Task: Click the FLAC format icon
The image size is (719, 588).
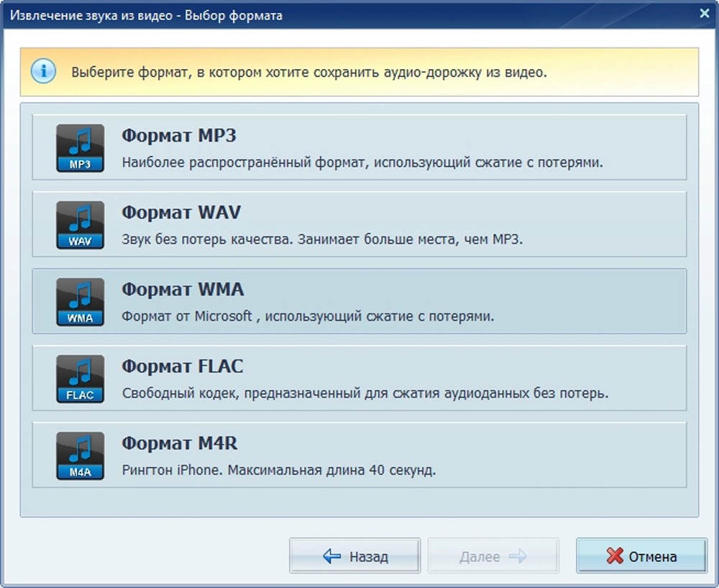Action: 81,379
